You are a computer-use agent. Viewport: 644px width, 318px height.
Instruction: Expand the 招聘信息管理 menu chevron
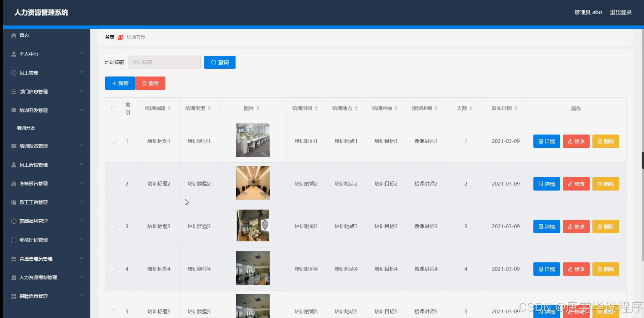click(x=81, y=296)
